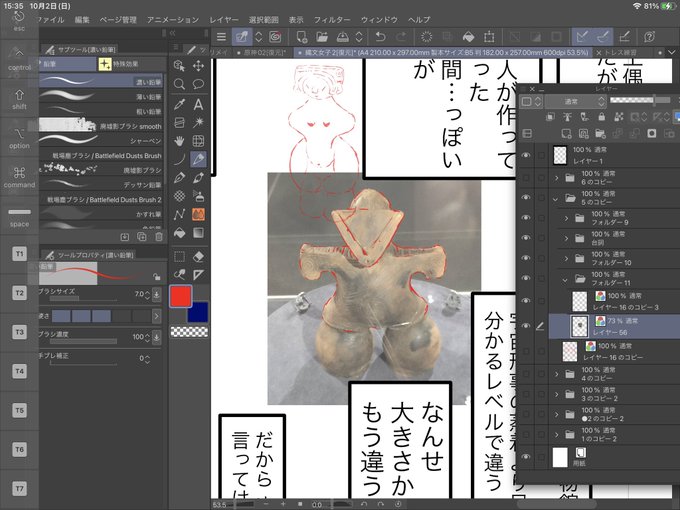Open the 編集 menu
Image resolution: width=680 pixels, height=510 pixels.
point(82,20)
